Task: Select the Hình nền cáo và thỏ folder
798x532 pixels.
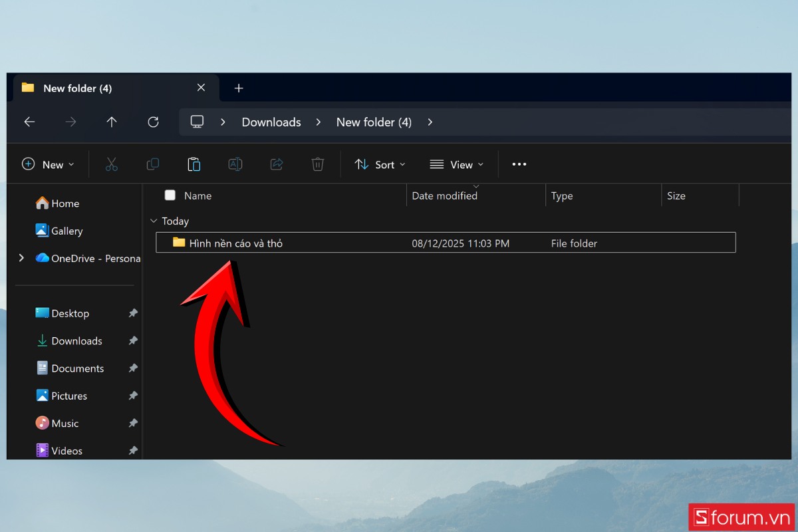Action: (236, 243)
